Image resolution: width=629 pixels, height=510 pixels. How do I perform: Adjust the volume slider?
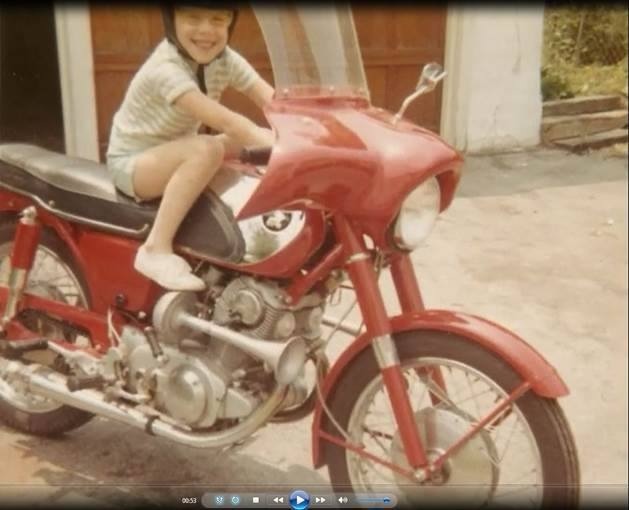(373, 500)
